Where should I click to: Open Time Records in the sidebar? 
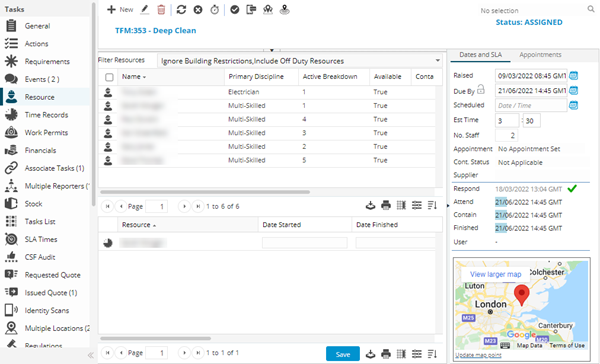click(46, 115)
